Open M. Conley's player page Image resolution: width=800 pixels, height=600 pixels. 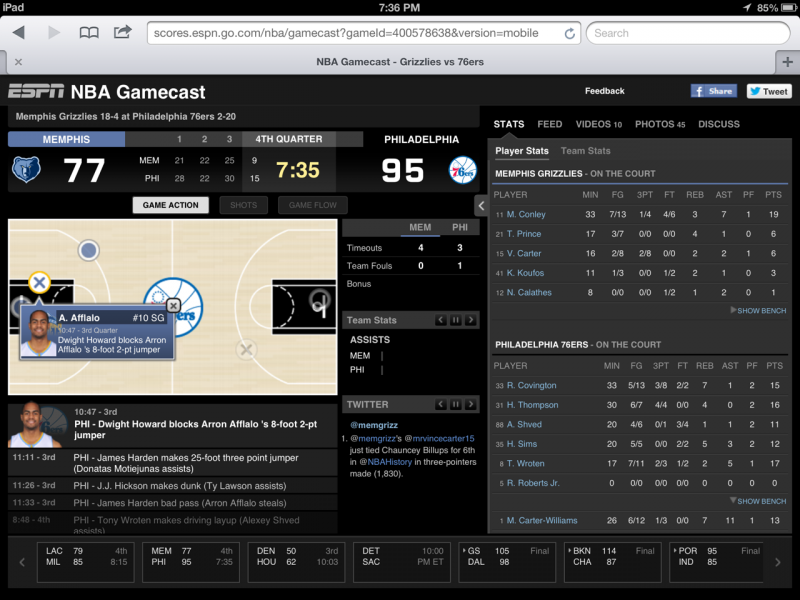[x=526, y=214]
